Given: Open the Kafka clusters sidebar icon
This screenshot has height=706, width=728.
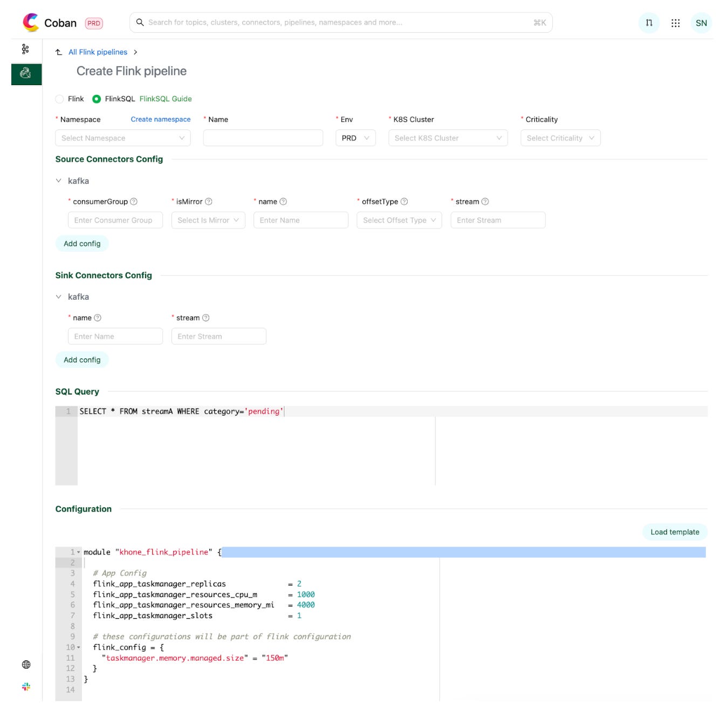Looking at the screenshot, I should pos(25,49).
